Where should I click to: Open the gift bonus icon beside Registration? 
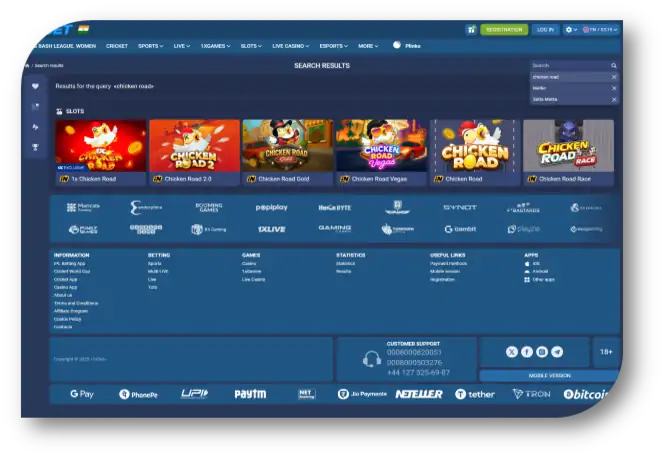point(471,30)
